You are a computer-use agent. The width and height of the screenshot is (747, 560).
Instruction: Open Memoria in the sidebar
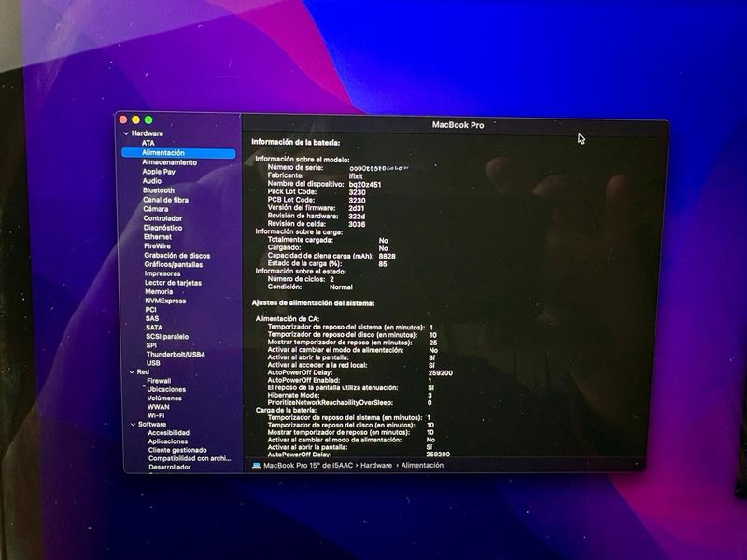click(159, 291)
